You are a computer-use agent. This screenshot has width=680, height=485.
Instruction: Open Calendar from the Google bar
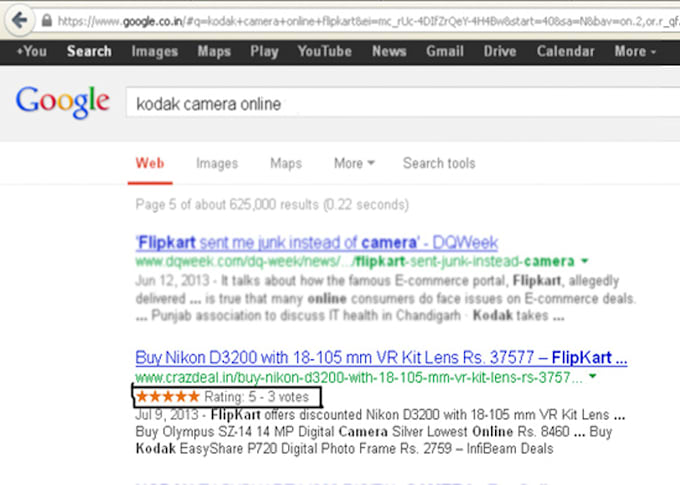tap(566, 51)
